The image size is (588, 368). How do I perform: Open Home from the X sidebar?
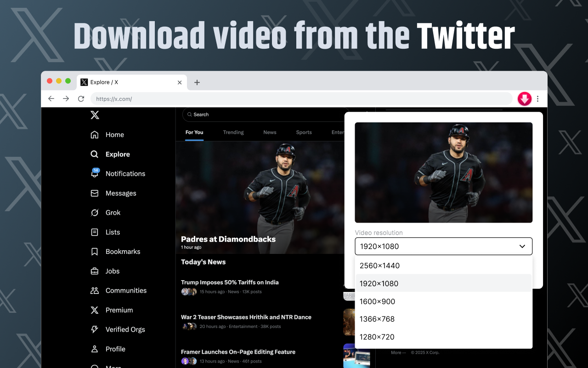point(115,134)
